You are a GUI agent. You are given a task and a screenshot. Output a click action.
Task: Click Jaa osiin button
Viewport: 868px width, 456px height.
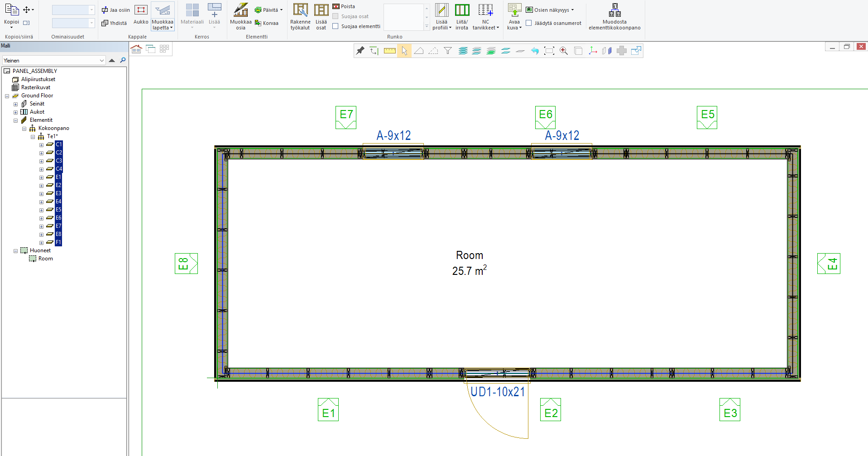point(115,10)
